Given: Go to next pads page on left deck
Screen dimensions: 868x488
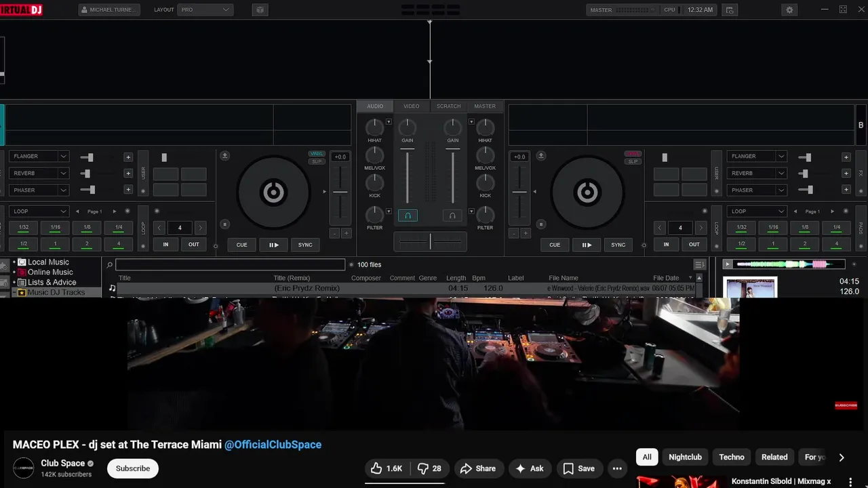Looking at the screenshot, I should [x=115, y=211].
